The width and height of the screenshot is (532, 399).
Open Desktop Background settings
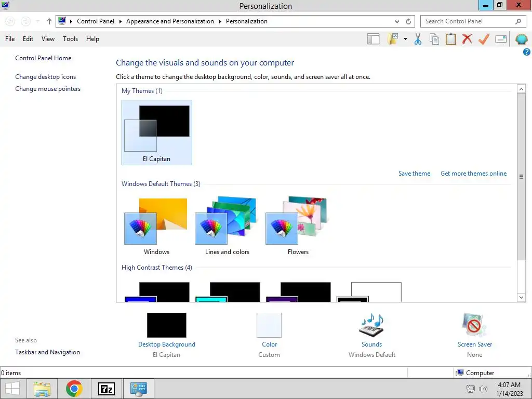pos(167,325)
